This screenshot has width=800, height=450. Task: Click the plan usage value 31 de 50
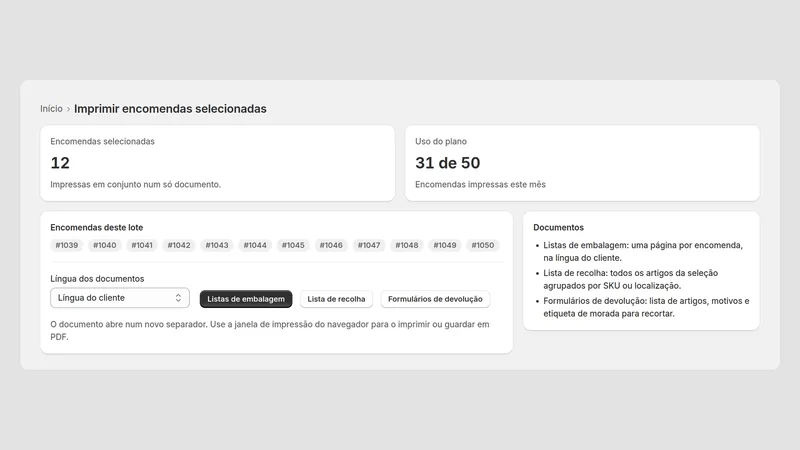[447, 163]
